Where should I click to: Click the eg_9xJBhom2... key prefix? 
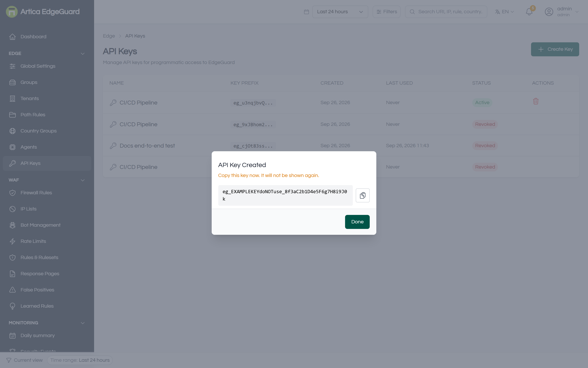click(x=253, y=124)
